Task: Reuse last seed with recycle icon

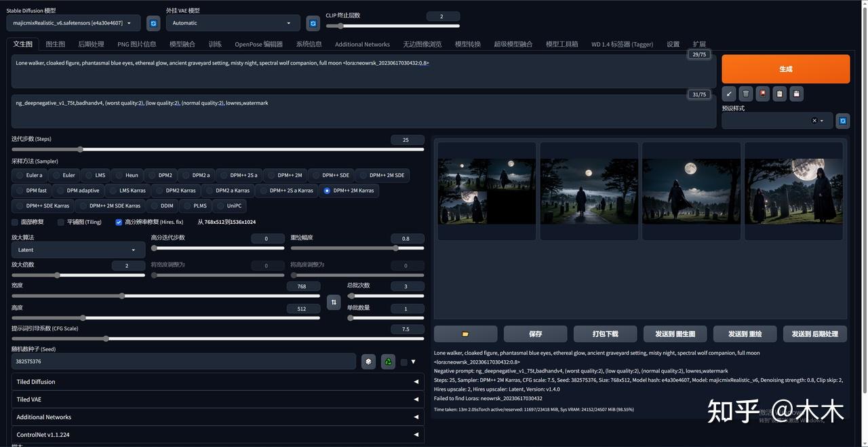Action: tap(388, 362)
